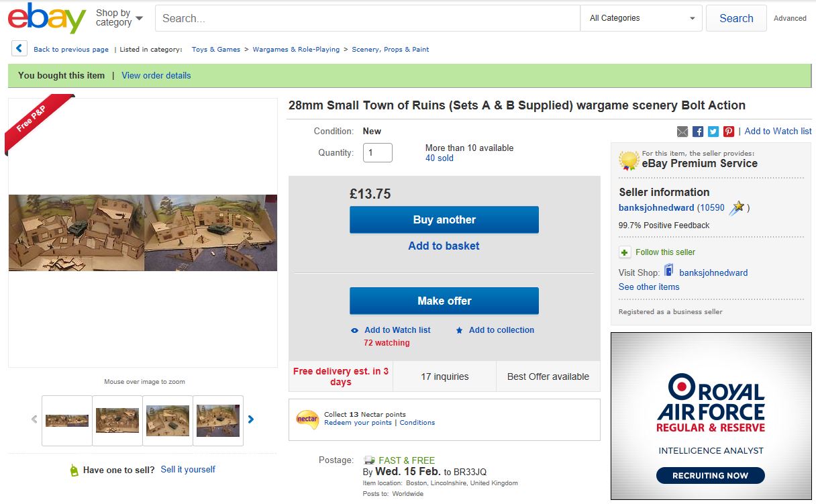Viewport: 816px width, 504px height.
Task: Click the Follow this seller plus icon
Action: click(625, 252)
